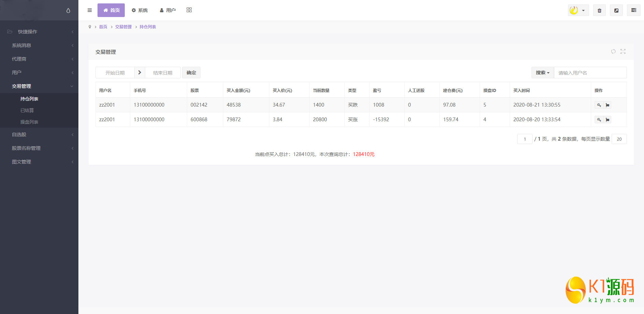Click the 请输入用户名 search field
The width and height of the screenshot is (644, 314).
(x=590, y=73)
